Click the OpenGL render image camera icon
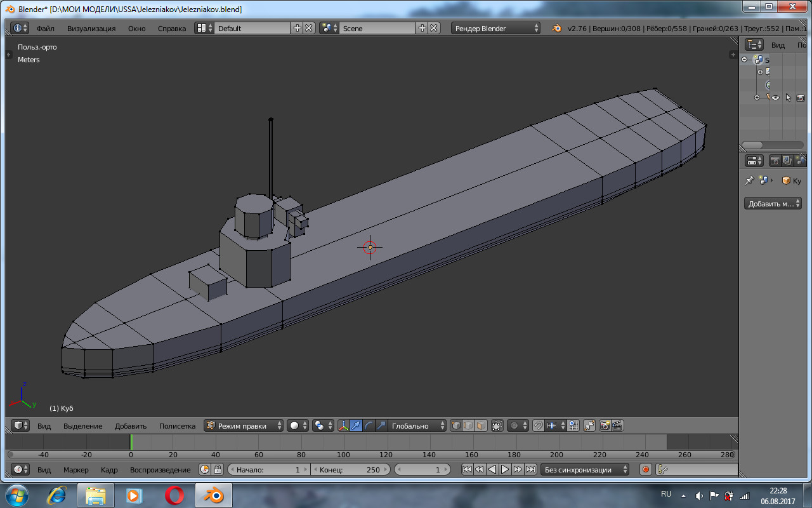The image size is (812, 508). point(605,425)
